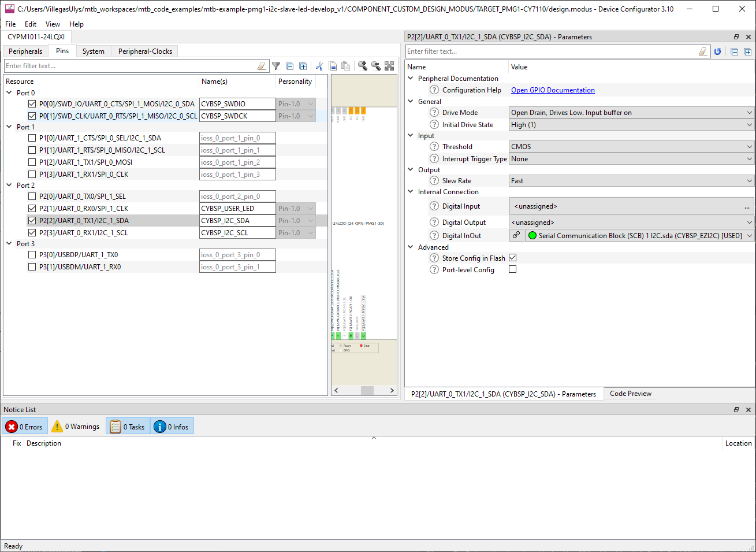Open the Drive Mode dropdown
Image resolution: width=756 pixels, height=552 pixels.
(x=632, y=113)
